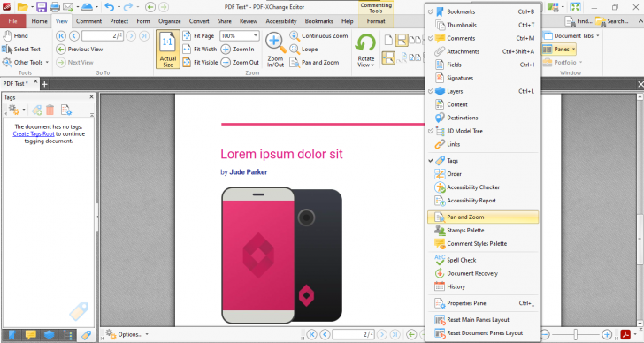Open the File tab

12,21
